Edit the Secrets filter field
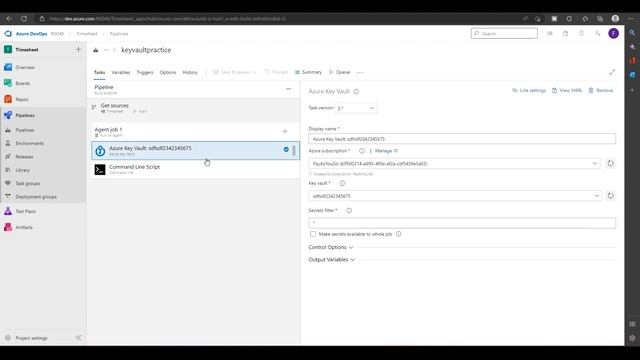 tap(462, 223)
